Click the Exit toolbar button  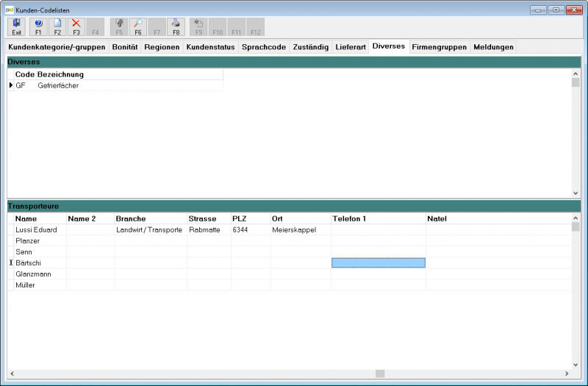[16, 27]
